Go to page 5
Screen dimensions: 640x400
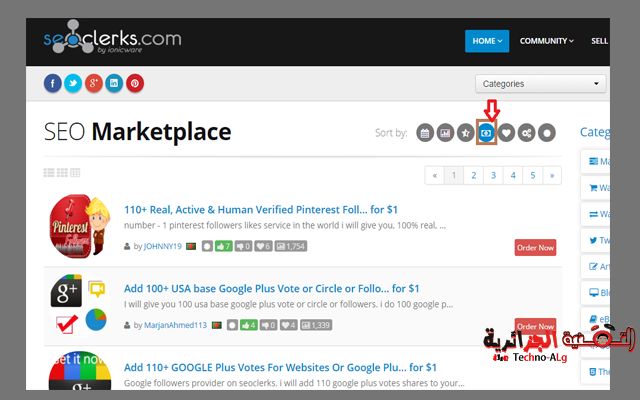(x=533, y=176)
